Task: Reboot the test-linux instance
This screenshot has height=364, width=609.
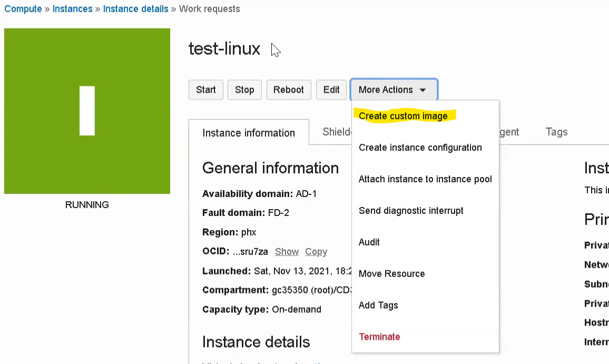Action: 289,90
